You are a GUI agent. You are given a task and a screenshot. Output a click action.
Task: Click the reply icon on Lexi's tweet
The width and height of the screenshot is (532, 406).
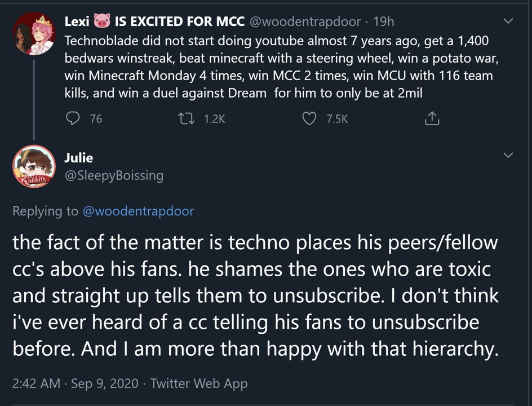click(73, 118)
